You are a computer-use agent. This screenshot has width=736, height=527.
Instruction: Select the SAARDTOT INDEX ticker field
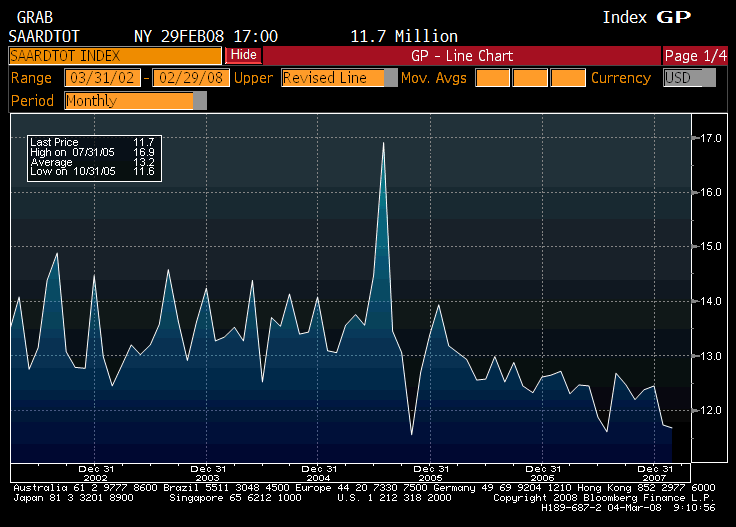click(x=115, y=56)
